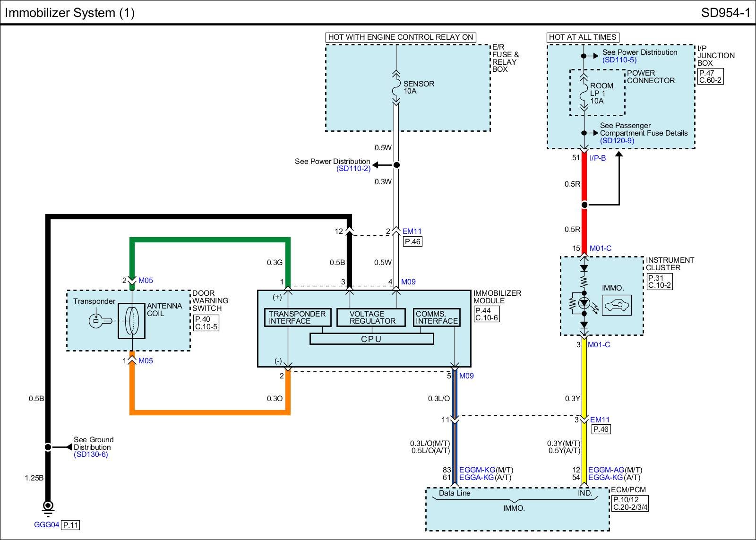
Task: Click the GGG04 ground point link
Action: 46,525
